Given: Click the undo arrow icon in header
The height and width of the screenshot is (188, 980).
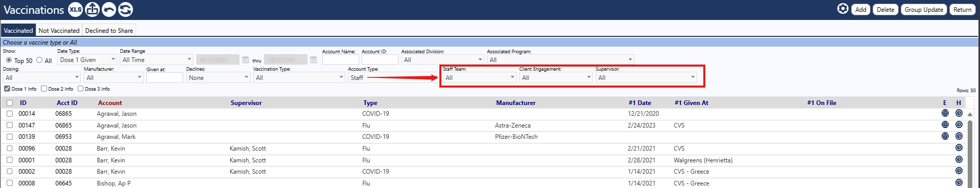Looking at the screenshot, I should point(108,9).
